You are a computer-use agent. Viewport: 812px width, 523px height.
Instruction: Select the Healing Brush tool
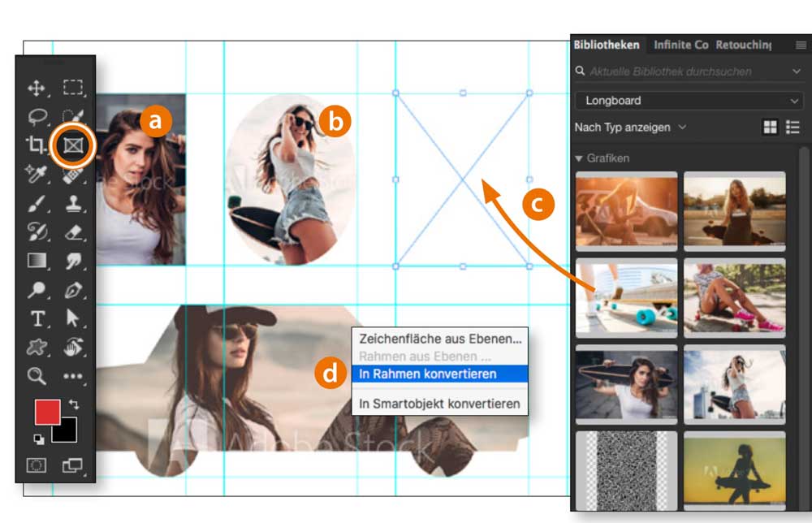coord(73,176)
